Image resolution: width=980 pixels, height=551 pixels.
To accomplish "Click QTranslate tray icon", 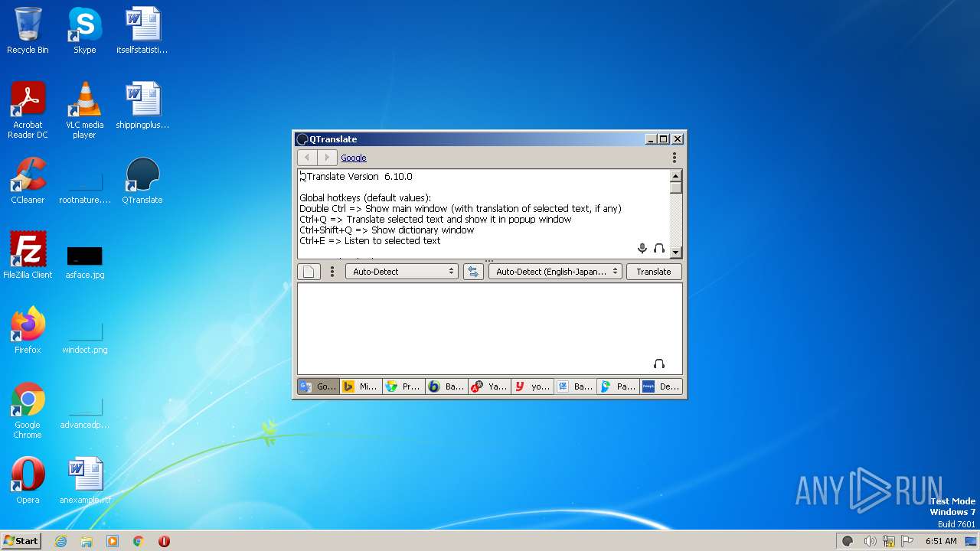I will [848, 541].
